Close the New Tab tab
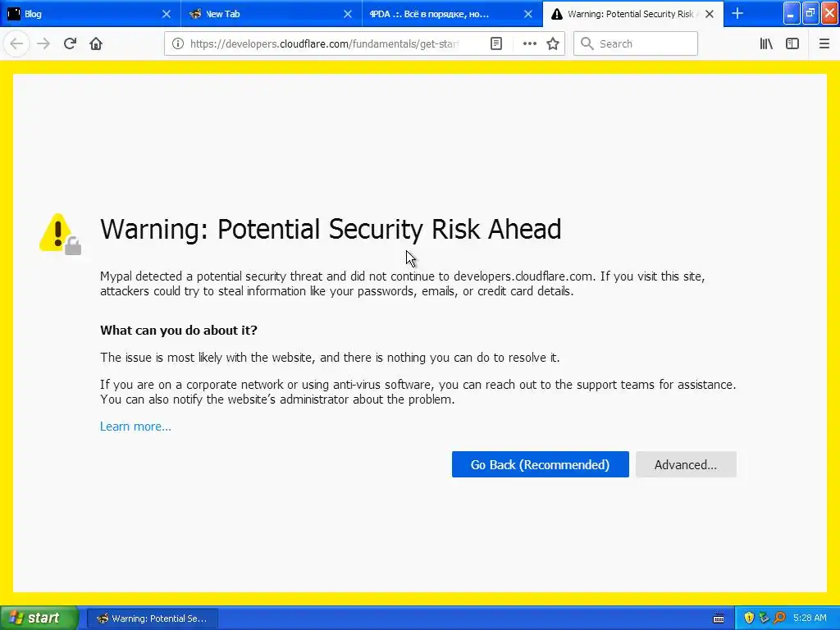Screen dimensions: 840x630 348,14
